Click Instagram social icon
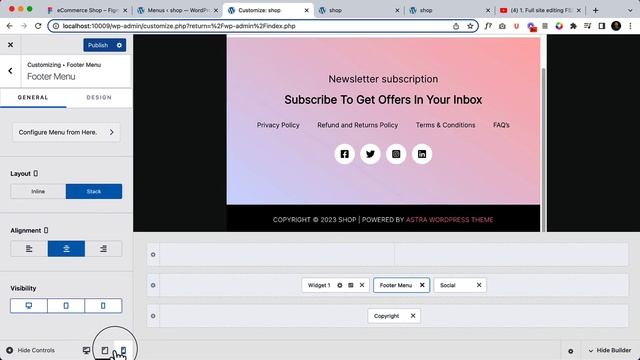The height and width of the screenshot is (360, 640). 396,154
